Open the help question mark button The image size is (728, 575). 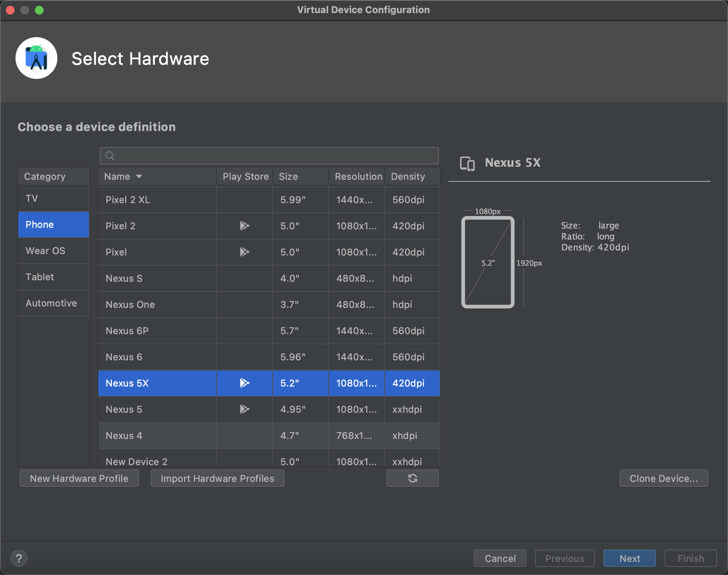pyautogui.click(x=19, y=558)
